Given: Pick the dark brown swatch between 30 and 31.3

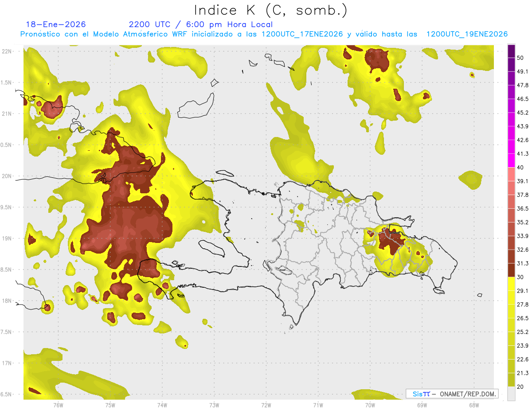Looking at the screenshot, I should (x=511, y=270).
